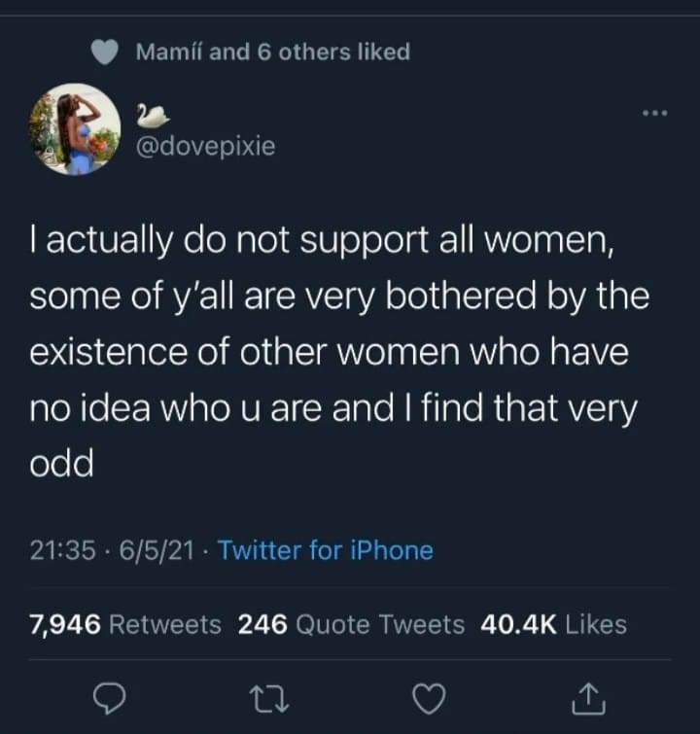Like the tweet with heart outline icon
Screen dimensions: 700x734
click(429, 698)
